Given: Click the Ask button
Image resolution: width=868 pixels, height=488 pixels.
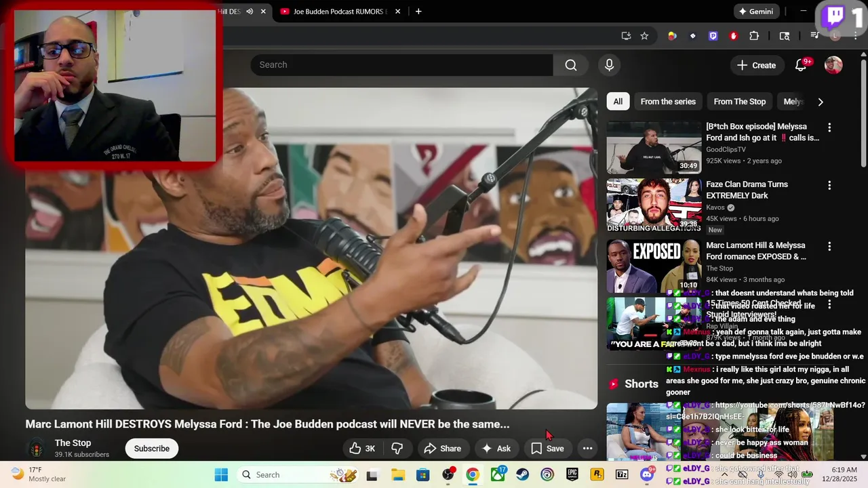Looking at the screenshot, I should pyautogui.click(x=496, y=449).
